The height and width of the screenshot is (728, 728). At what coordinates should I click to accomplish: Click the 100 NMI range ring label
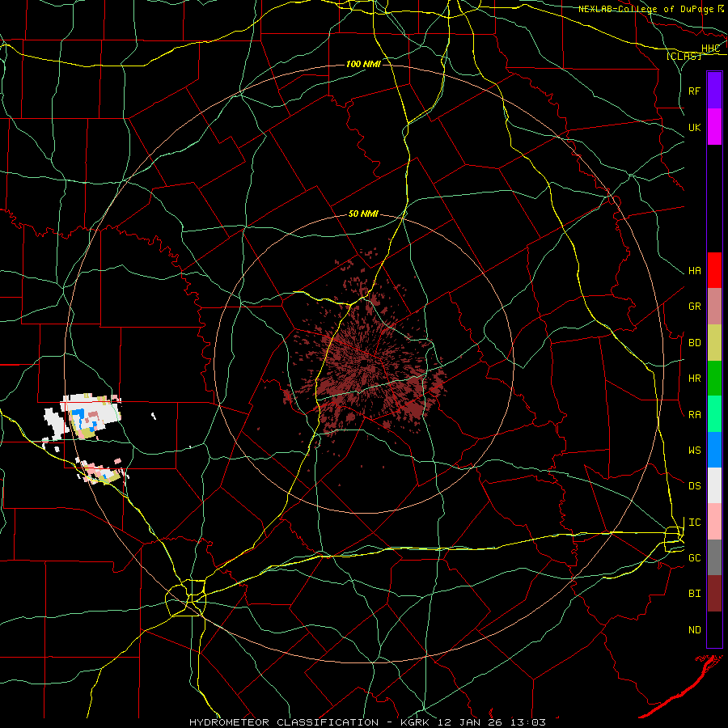coord(363,64)
